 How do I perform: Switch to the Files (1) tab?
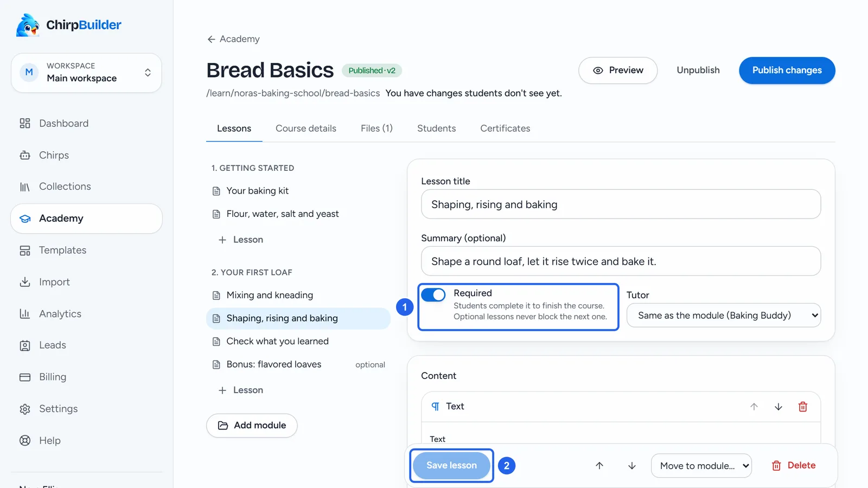click(376, 129)
